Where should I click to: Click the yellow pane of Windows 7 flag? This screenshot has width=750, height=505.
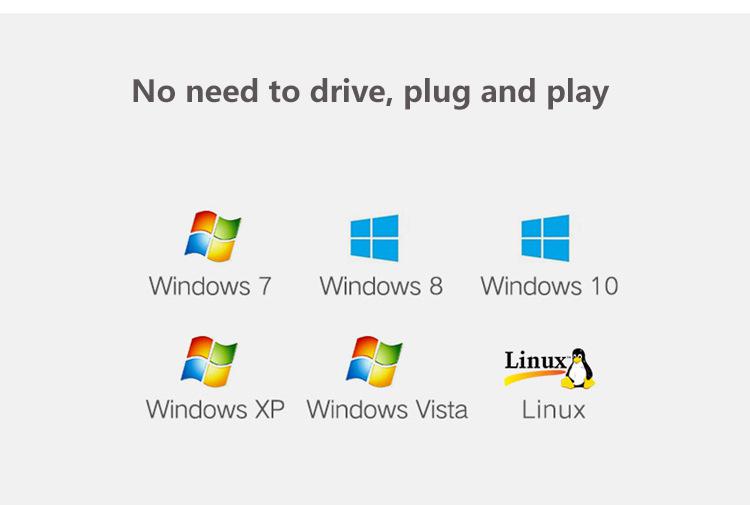[x=219, y=250]
